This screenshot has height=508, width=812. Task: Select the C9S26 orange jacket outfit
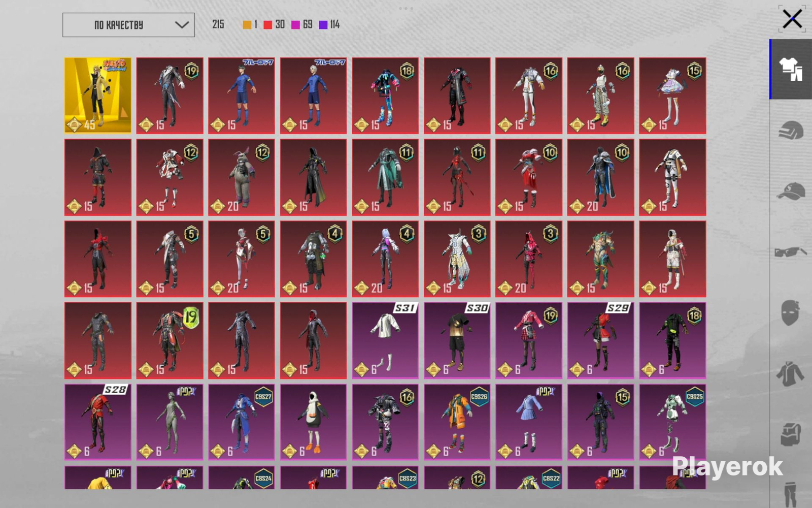457,422
